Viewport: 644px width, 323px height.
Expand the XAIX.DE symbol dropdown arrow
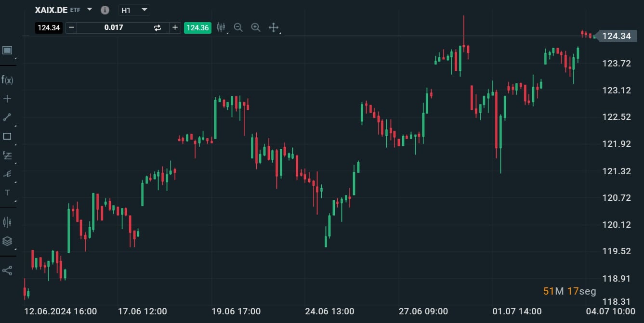tap(90, 10)
